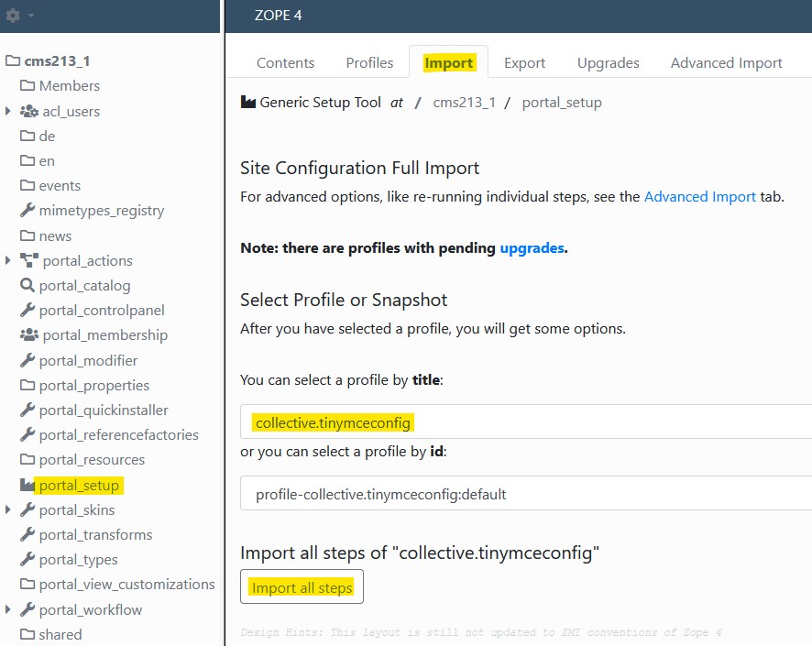Click the portal_catalog magnifier icon
The image size is (812, 646).
click(27, 286)
